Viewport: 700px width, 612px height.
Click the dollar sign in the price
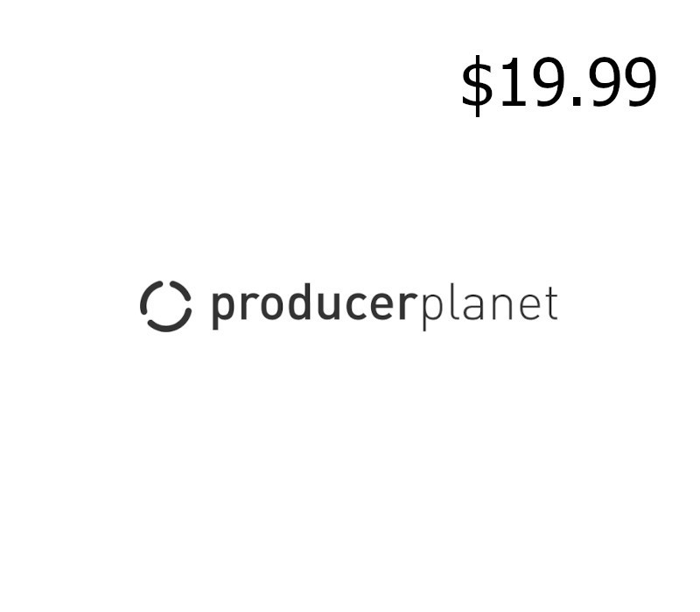coord(477,86)
